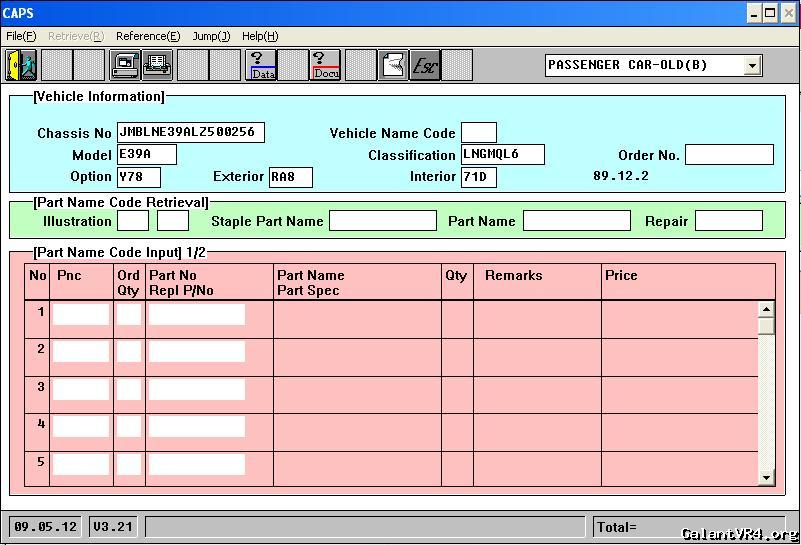Click the Chassis No input field
Viewport: 801px width, 545px height.
click(x=191, y=133)
